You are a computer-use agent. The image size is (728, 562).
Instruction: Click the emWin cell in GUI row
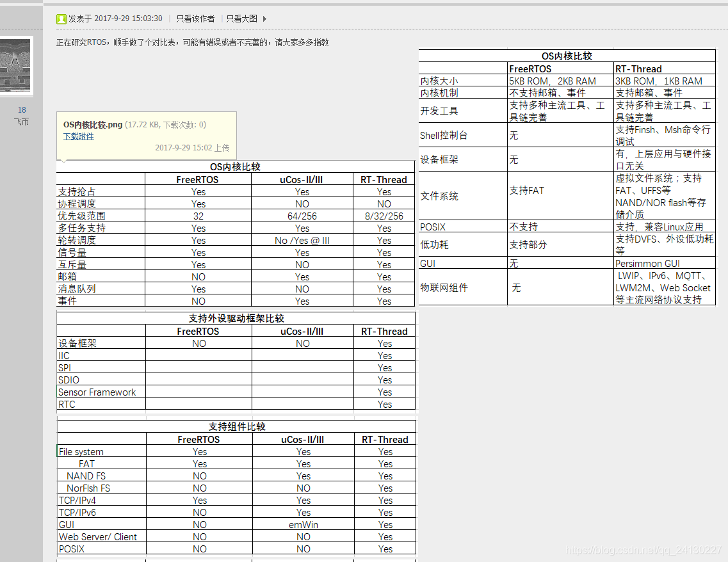click(x=303, y=525)
